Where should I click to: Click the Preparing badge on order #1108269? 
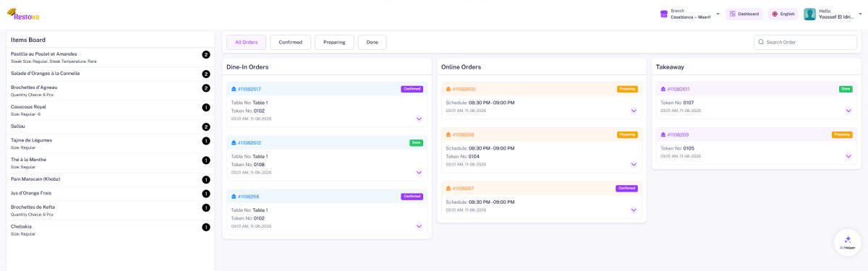[842, 134]
